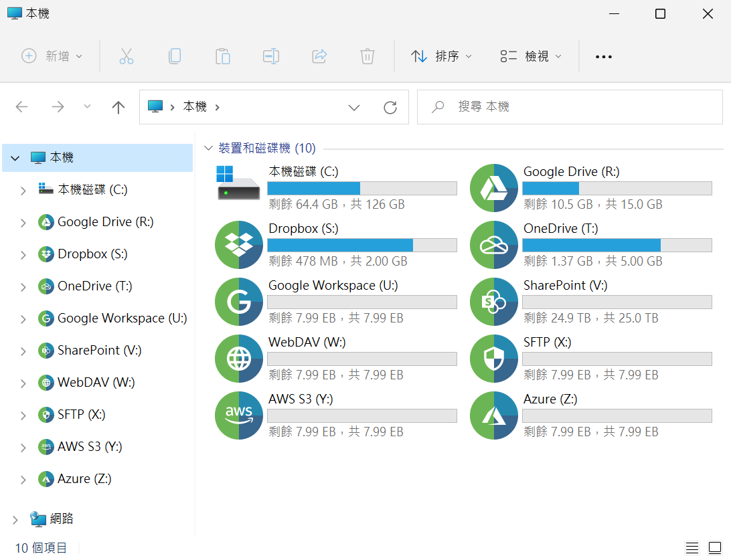Select the WebDAV (W:) globe drive icon
The width and height of the screenshot is (731, 560).
click(x=239, y=358)
